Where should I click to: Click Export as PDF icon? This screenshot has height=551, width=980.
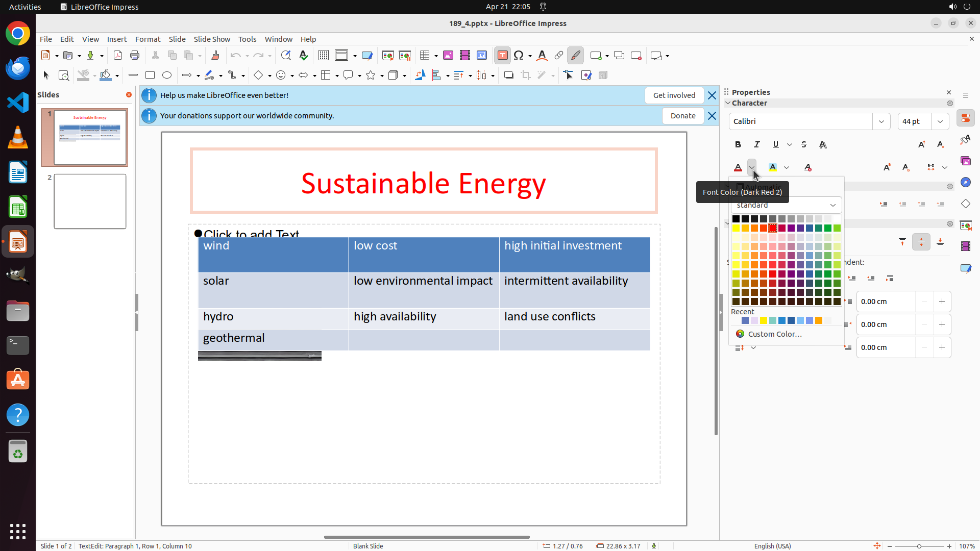click(x=118, y=56)
